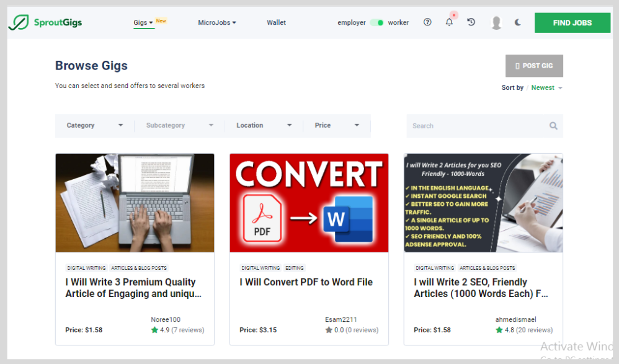Click the '(7 reviews)' text
This screenshot has height=364, width=619.
pos(187,330)
